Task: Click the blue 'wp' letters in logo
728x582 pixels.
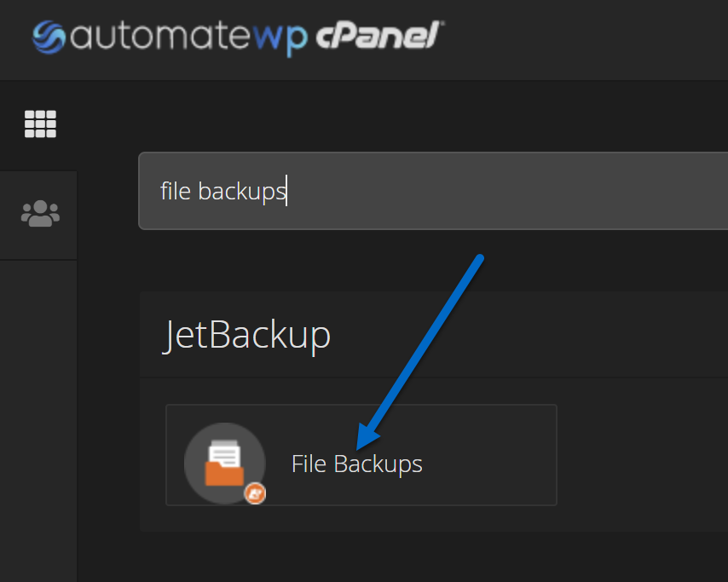Action: (280, 39)
